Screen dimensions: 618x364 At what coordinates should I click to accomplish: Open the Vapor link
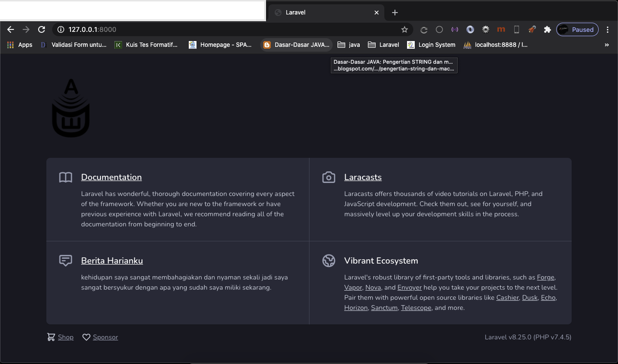[x=353, y=288]
